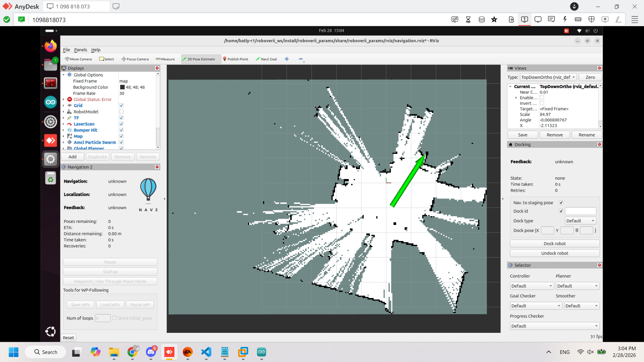Open the Views Type combo box
The width and height of the screenshot is (644, 362).
(548, 77)
